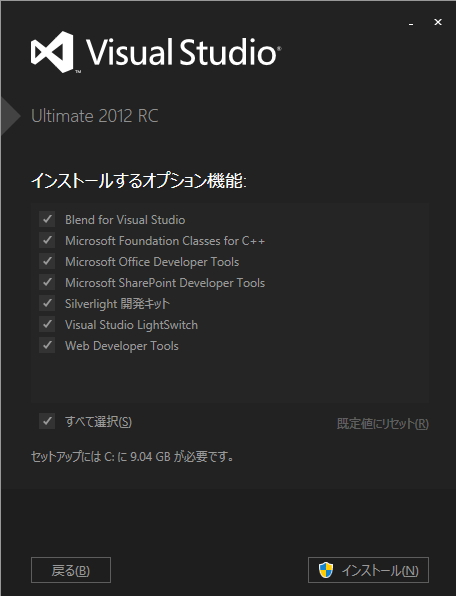The image size is (456, 596).
Task: Click the 既定値にリセット(R) link
Action: point(383,423)
